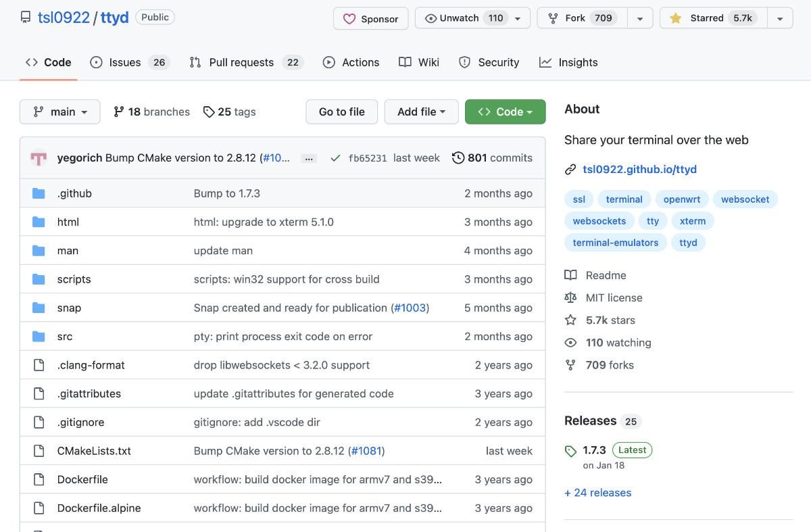
Task: Click the tag icon beside release 1.7.3
Action: pos(572,449)
